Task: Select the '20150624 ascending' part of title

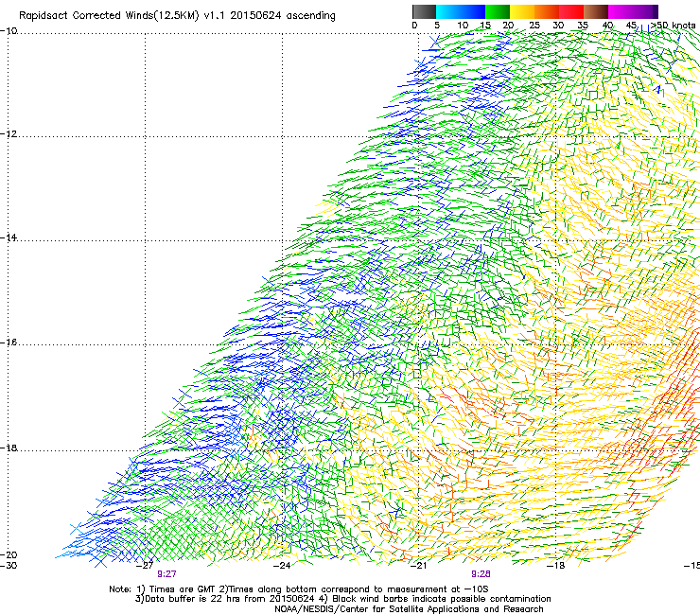Action: point(283,16)
